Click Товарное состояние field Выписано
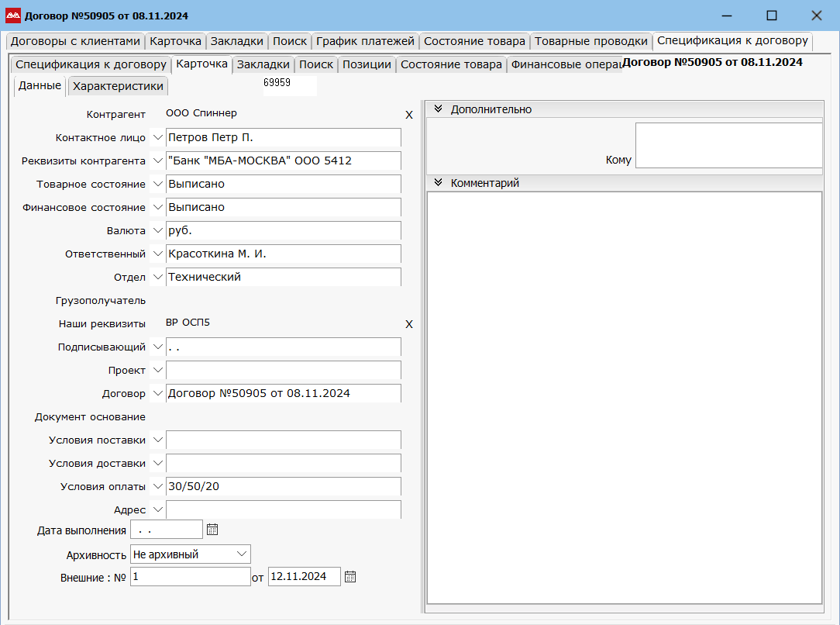 click(284, 184)
